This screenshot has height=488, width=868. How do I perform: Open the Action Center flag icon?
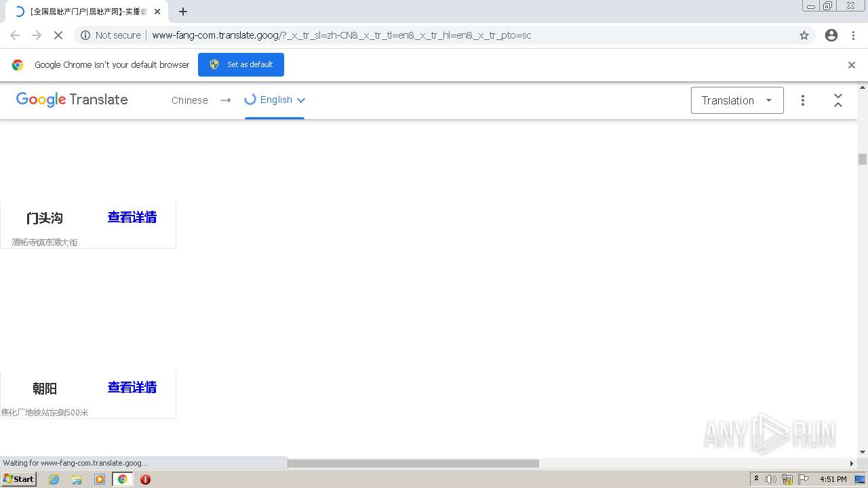coord(804,479)
